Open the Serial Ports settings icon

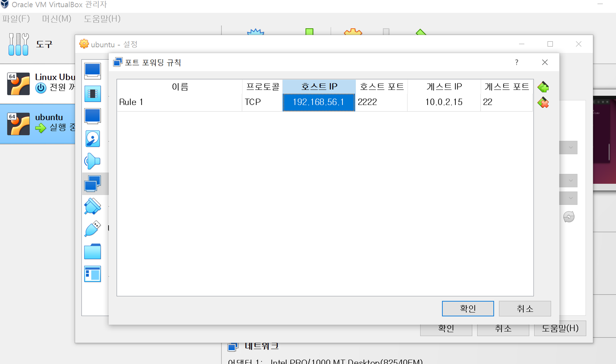(92, 206)
